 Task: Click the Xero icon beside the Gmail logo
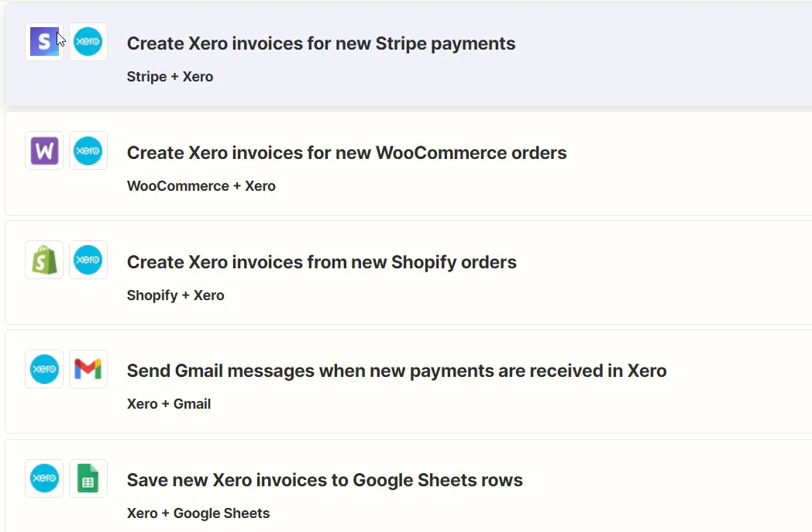point(44,369)
